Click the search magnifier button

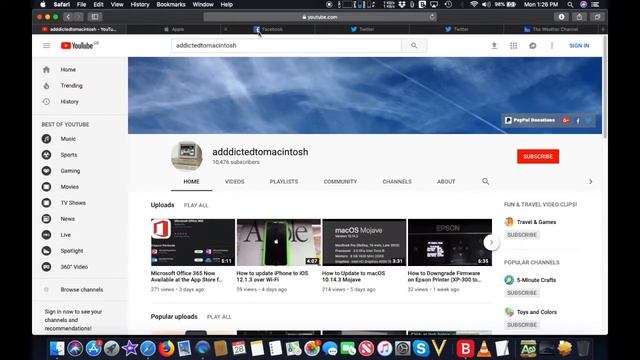pos(414,45)
